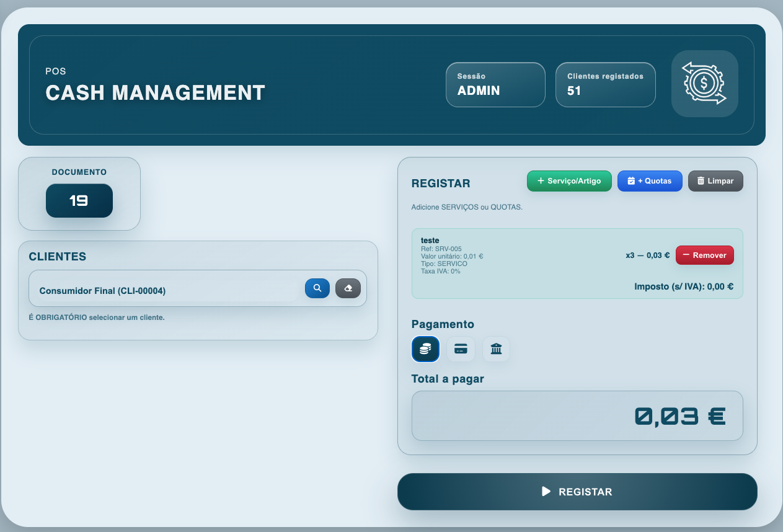Viewport: 783px width, 532px height.
Task: Select the cash payment method coins icon
Action: click(x=425, y=349)
